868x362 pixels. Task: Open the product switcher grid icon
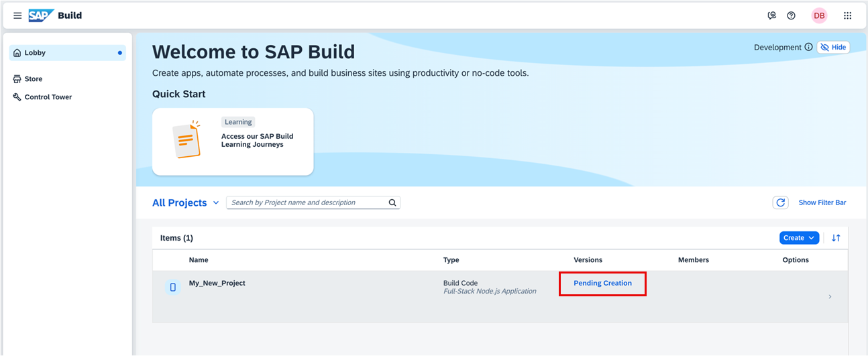[x=847, y=15]
